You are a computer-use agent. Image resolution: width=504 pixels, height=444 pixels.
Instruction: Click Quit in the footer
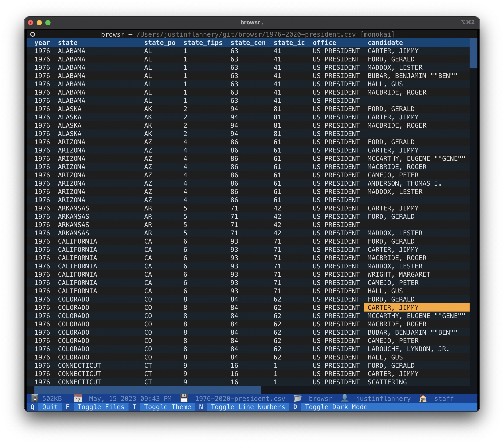(50, 407)
